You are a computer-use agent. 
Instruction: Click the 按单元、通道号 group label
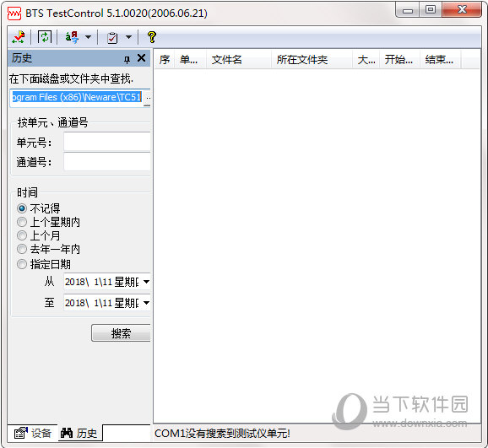click(52, 122)
